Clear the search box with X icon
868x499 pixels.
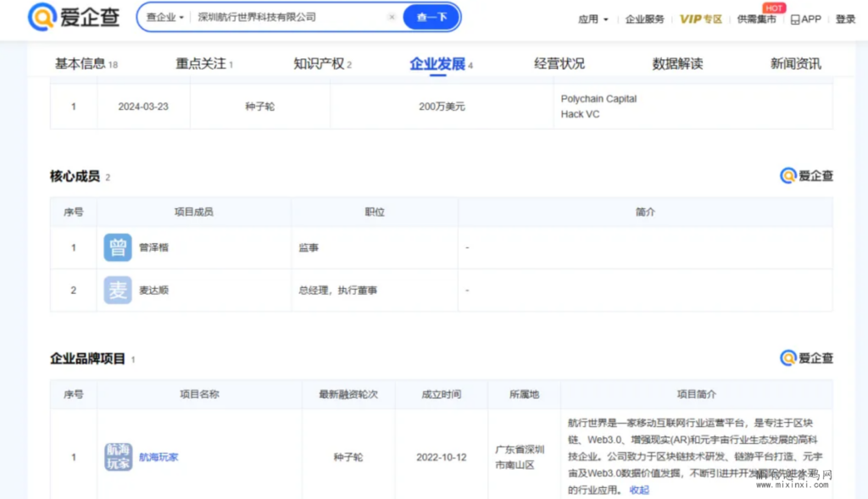pos(392,17)
